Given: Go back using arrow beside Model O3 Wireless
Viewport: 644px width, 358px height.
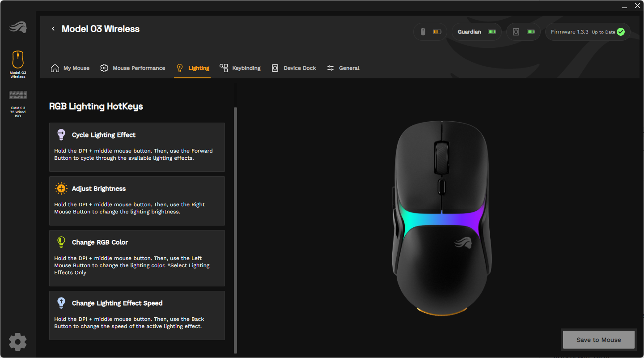Looking at the screenshot, I should [x=53, y=29].
